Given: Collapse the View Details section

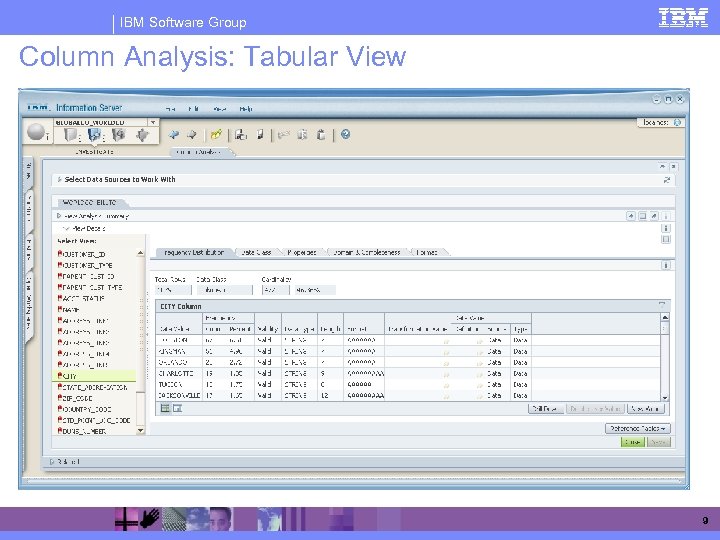Looking at the screenshot, I should (66, 228).
